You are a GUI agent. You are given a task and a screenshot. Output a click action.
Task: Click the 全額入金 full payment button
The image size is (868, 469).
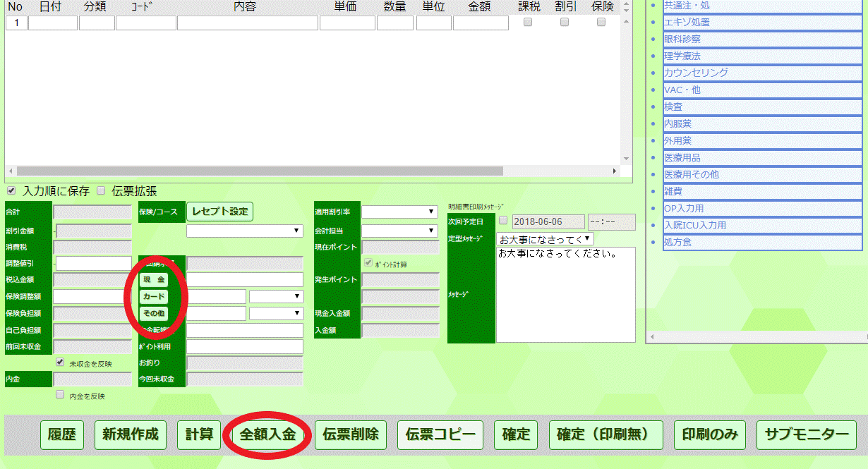[x=267, y=435]
